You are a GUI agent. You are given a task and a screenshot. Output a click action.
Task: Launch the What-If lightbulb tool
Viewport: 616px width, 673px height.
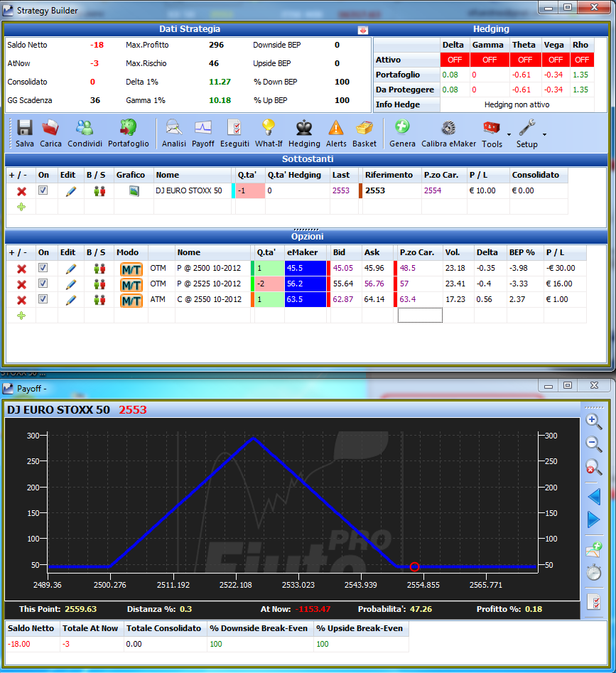click(x=269, y=134)
